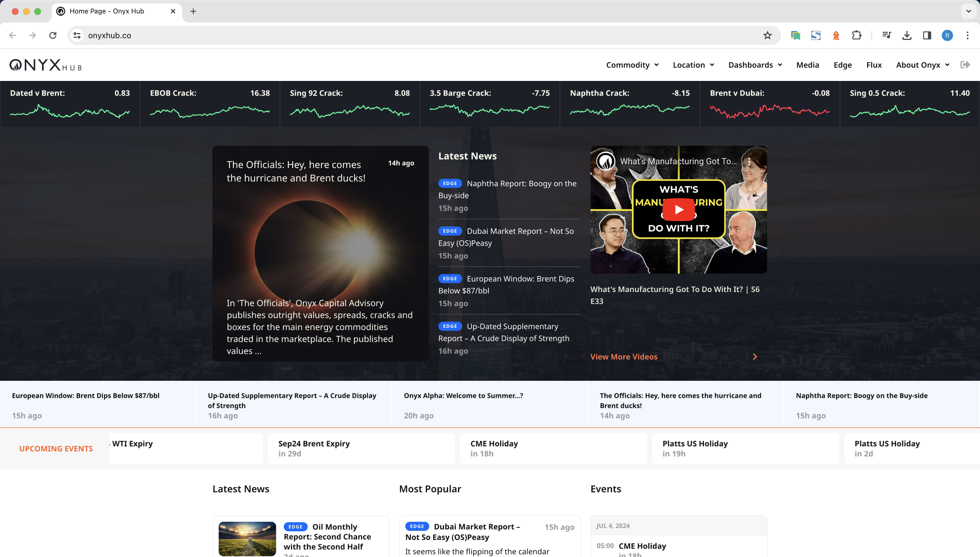980x557 pixels.
Task: Open video options three-dot menu
Action: click(749, 161)
